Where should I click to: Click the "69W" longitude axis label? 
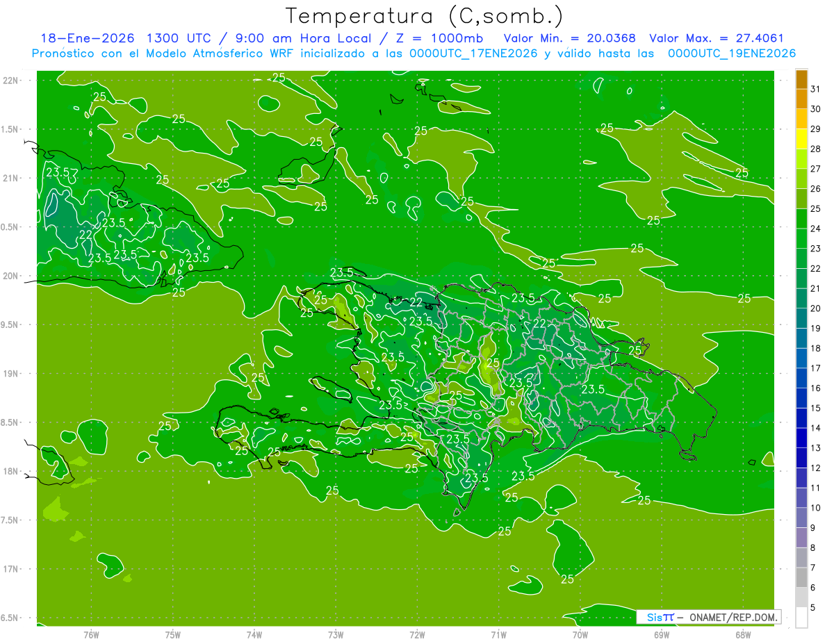coord(662,635)
